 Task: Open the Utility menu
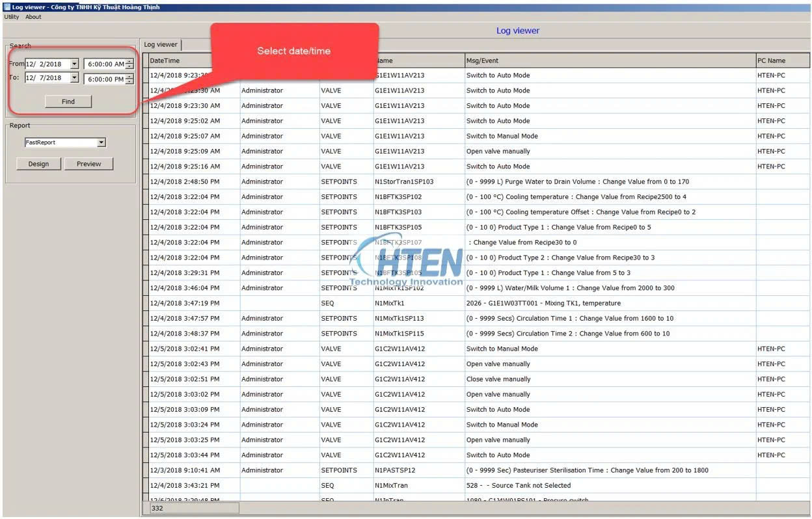coord(12,17)
